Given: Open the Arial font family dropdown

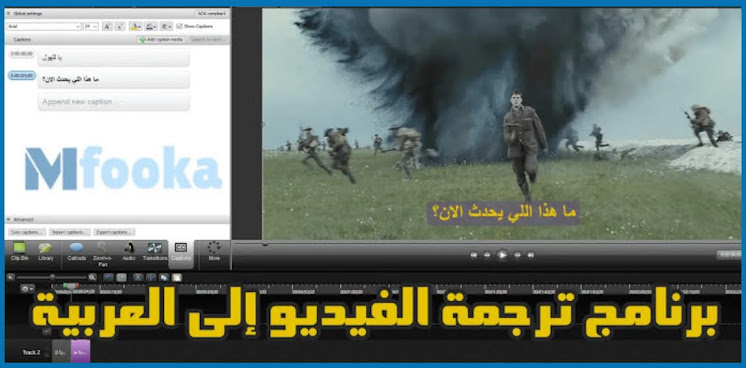Looking at the screenshot, I should point(44,27).
